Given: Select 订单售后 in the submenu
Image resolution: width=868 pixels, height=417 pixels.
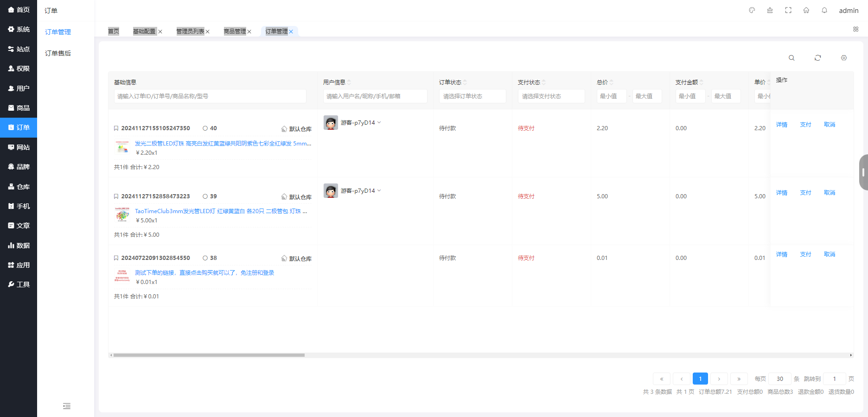Looking at the screenshot, I should point(57,53).
